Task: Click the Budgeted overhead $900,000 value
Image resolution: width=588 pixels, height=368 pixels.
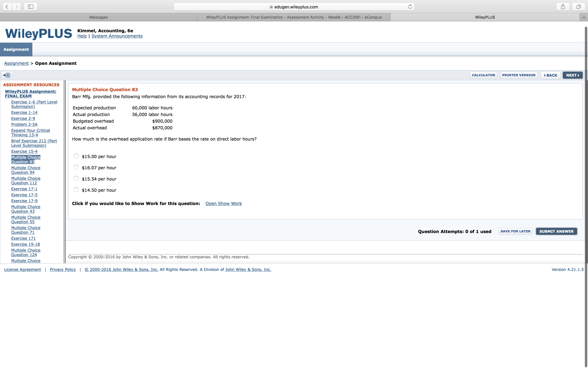Action: coord(162,121)
